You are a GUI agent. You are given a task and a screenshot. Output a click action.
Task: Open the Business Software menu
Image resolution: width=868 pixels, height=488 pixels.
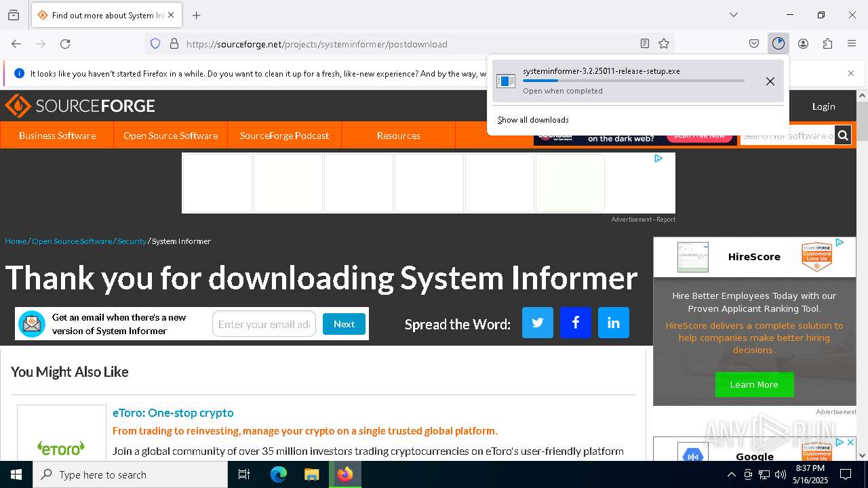click(57, 136)
